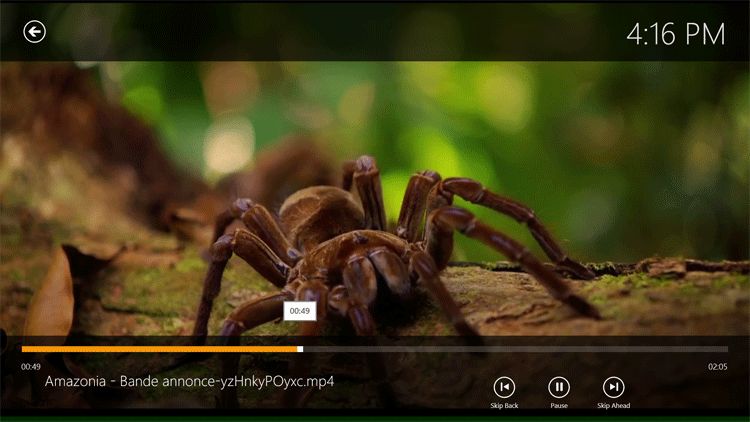The height and width of the screenshot is (422, 750).
Task: Click the 'Skip Ahead' text label
Action: tap(613, 406)
